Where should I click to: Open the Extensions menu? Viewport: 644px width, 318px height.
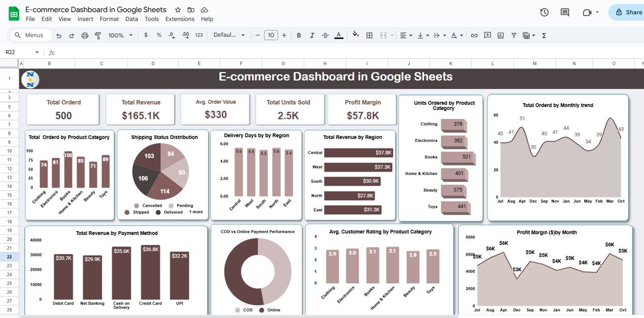(180, 19)
